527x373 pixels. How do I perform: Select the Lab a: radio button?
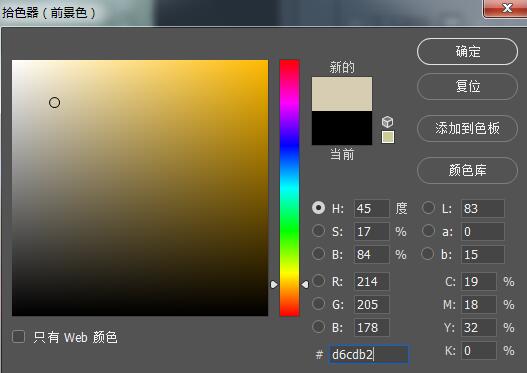(428, 231)
